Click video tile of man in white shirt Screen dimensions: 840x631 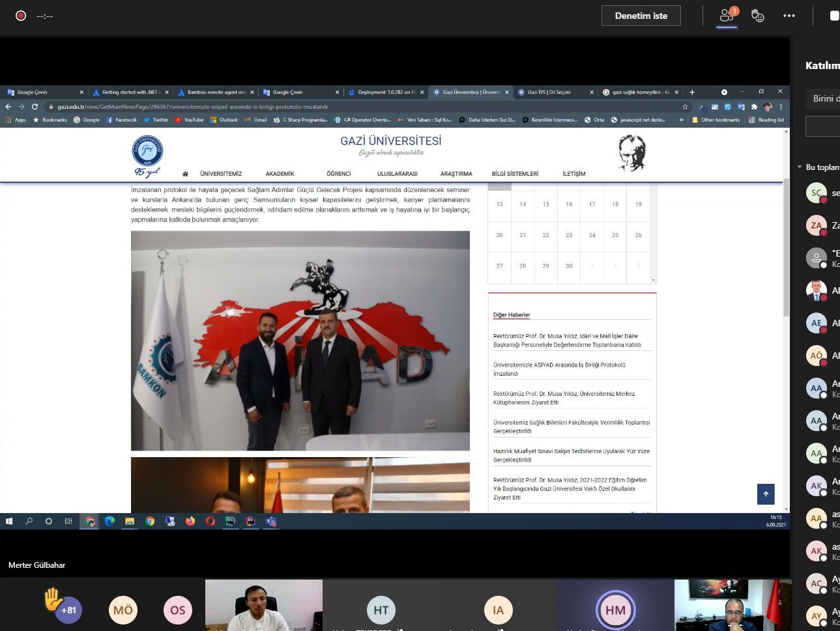264,605
